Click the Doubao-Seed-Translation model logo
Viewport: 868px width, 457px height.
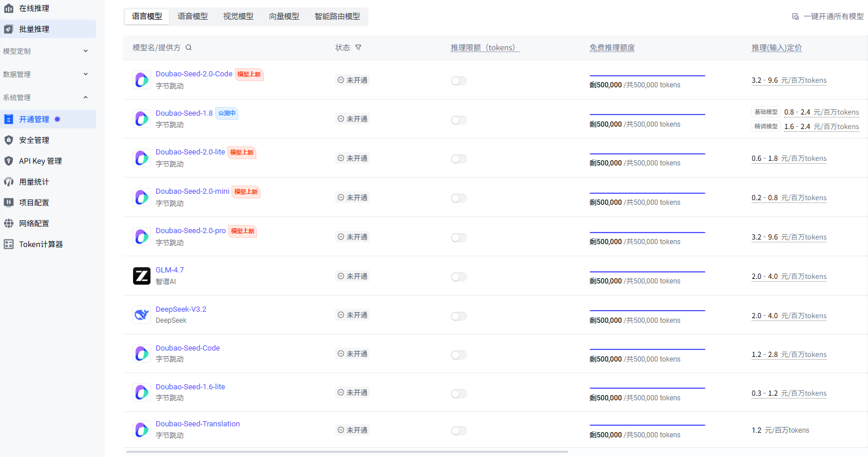[x=142, y=430]
